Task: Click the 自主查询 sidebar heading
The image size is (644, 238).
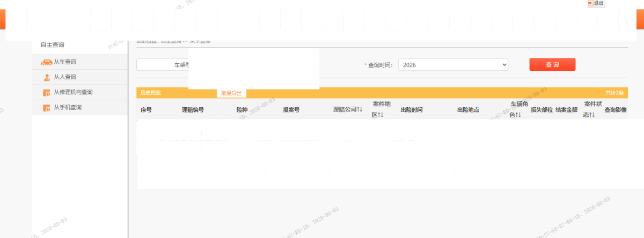Action: (x=53, y=45)
